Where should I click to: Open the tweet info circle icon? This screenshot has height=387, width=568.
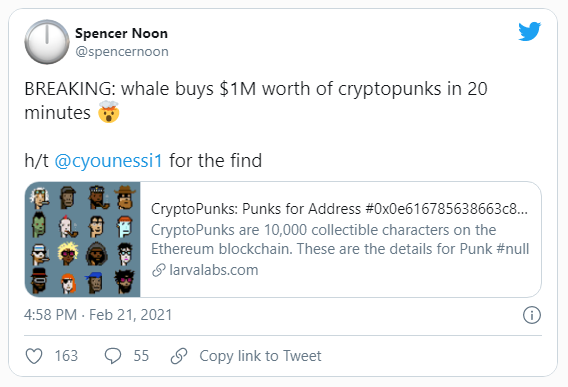coord(532,315)
